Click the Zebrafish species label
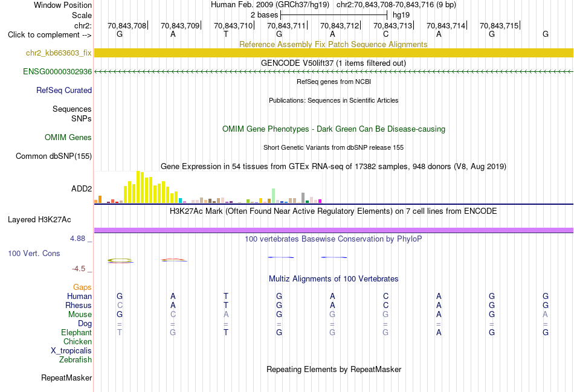 pos(76,360)
